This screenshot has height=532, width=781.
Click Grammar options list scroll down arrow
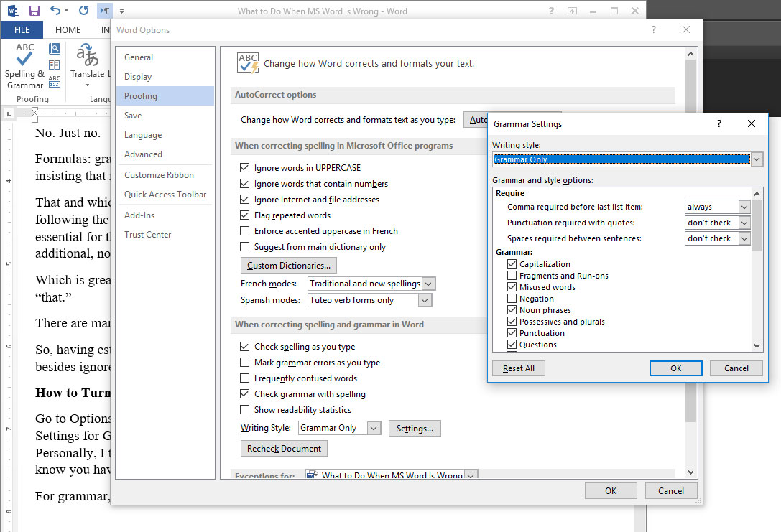point(757,346)
